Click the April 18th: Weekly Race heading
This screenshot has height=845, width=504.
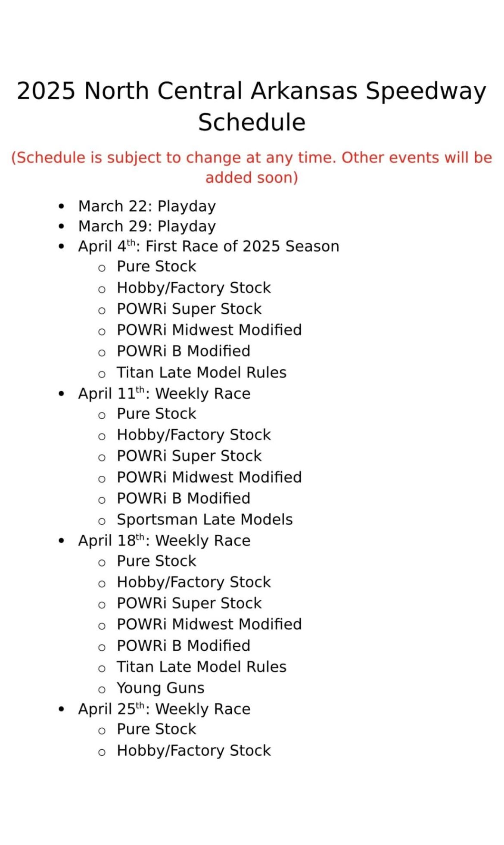pos(164,541)
